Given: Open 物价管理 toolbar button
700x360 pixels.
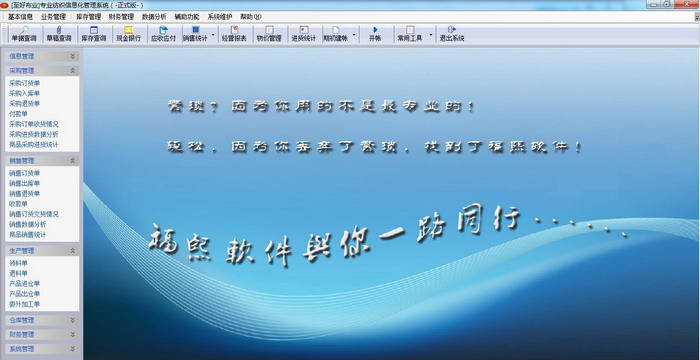Looking at the screenshot, I should (x=269, y=34).
